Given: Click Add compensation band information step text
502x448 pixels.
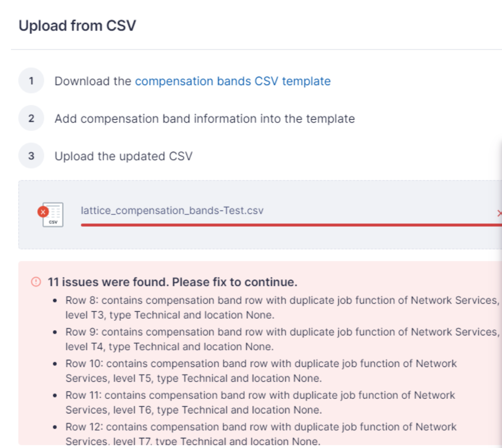Looking at the screenshot, I should click(204, 119).
